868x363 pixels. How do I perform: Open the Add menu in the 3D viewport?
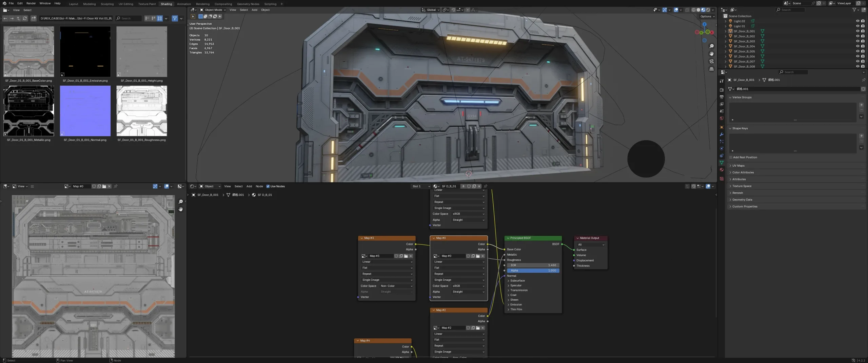[254, 10]
